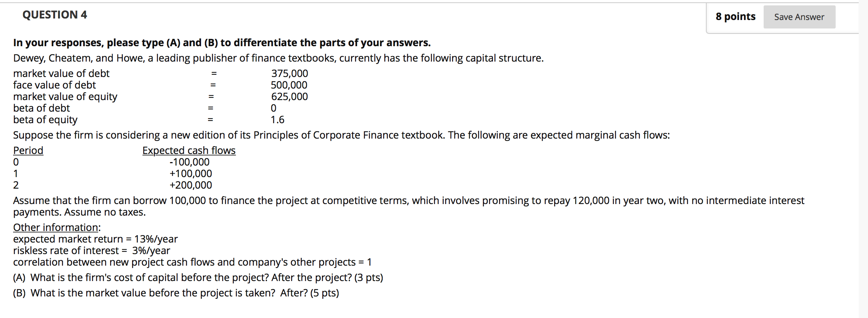Click the +200,000 period 2 cash flow

click(x=190, y=185)
